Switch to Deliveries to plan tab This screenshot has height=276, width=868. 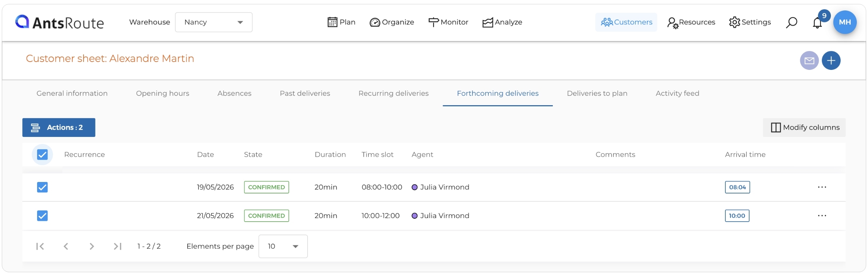597,93
